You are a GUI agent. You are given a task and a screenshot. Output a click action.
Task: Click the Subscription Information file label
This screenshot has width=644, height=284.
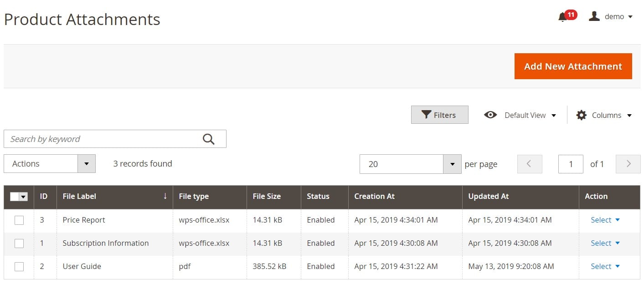point(106,243)
